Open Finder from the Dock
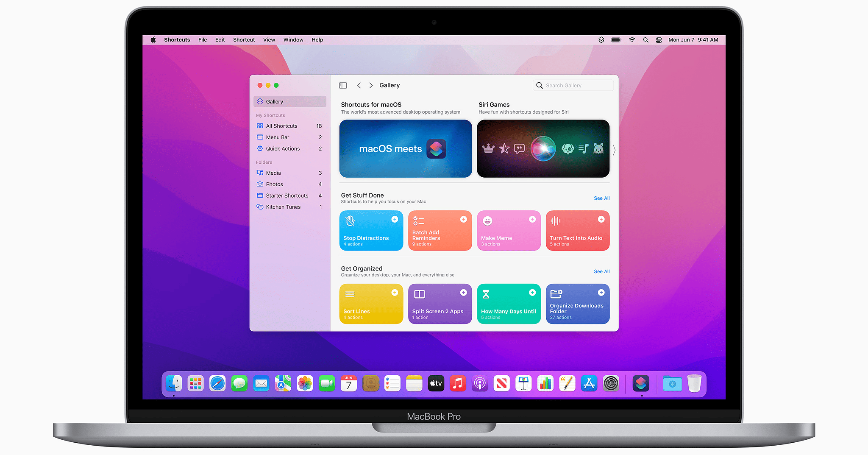The image size is (868, 455). pos(174,383)
